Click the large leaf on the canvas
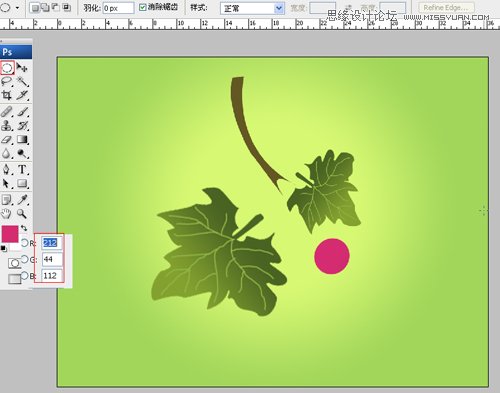Viewport: 500px width, 393px height. pyautogui.click(x=218, y=253)
